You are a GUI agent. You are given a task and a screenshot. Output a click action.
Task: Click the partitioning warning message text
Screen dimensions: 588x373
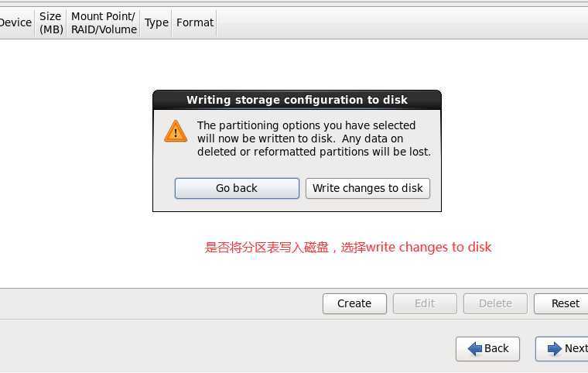pos(314,139)
